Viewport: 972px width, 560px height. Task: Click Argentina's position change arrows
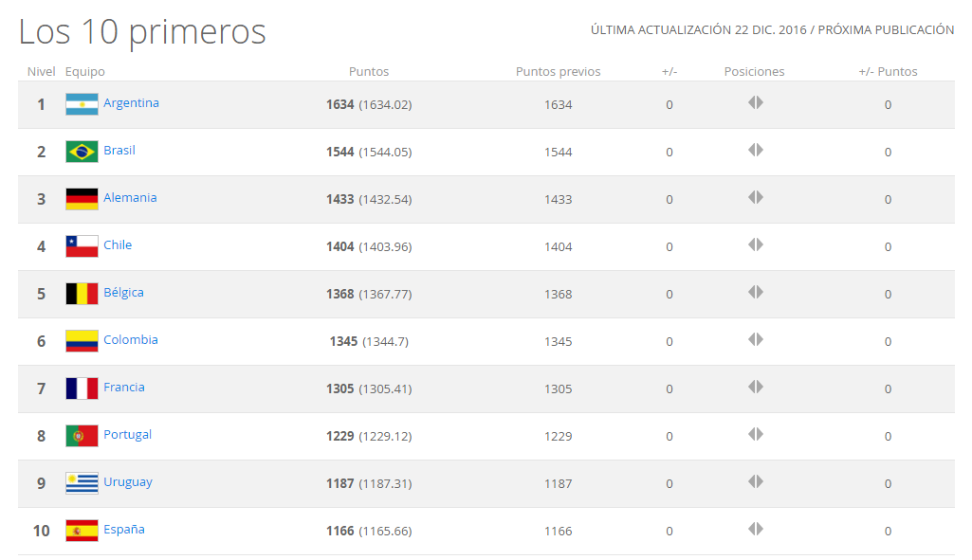(x=755, y=102)
